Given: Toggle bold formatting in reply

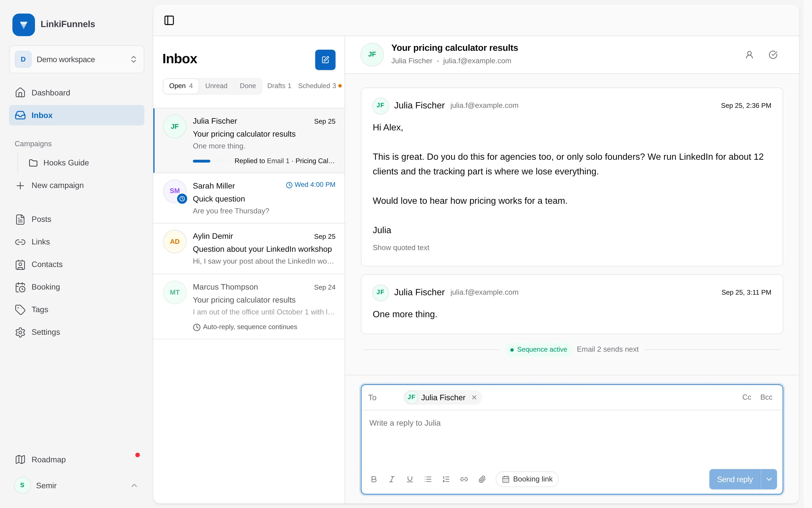Looking at the screenshot, I should [374, 479].
